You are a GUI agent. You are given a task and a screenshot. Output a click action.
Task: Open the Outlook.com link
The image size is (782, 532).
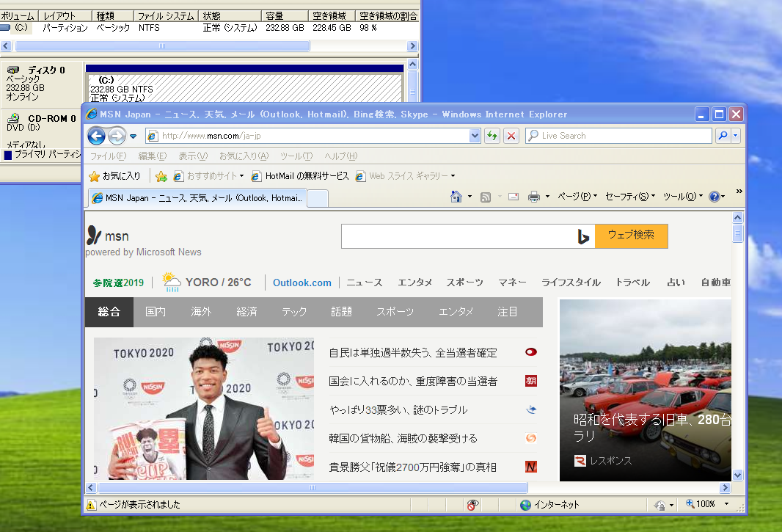click(302, 283)
